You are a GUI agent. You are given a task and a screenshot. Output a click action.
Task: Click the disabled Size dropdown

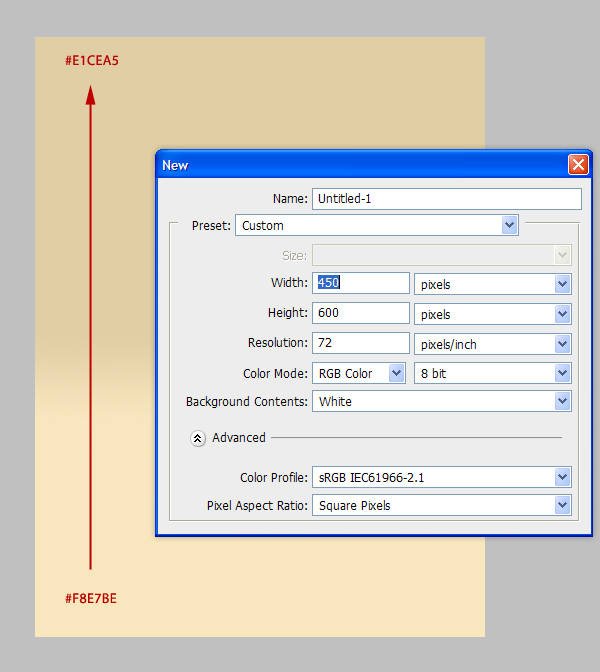tap(442, 255)
